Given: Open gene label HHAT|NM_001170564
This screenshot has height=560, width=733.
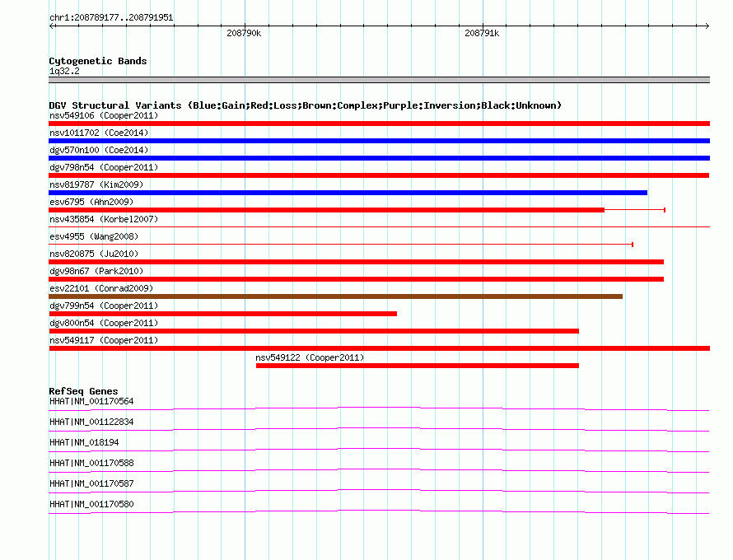Looking at the screenshot, I should [91, 402].
